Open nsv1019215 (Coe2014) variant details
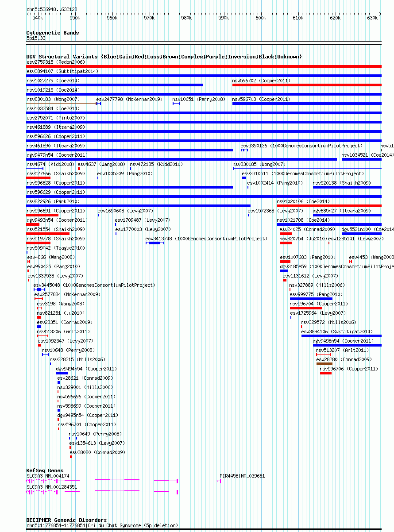 pos(53,90)
